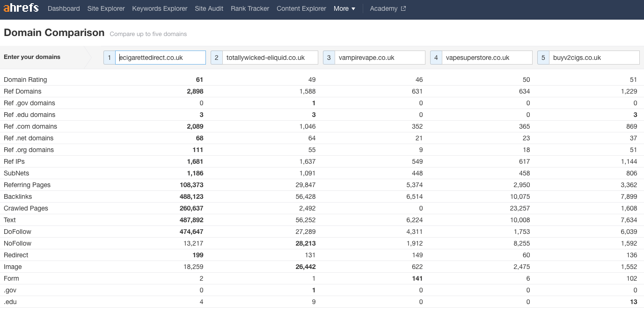Click the Backlinks row label

coord(18,196)
